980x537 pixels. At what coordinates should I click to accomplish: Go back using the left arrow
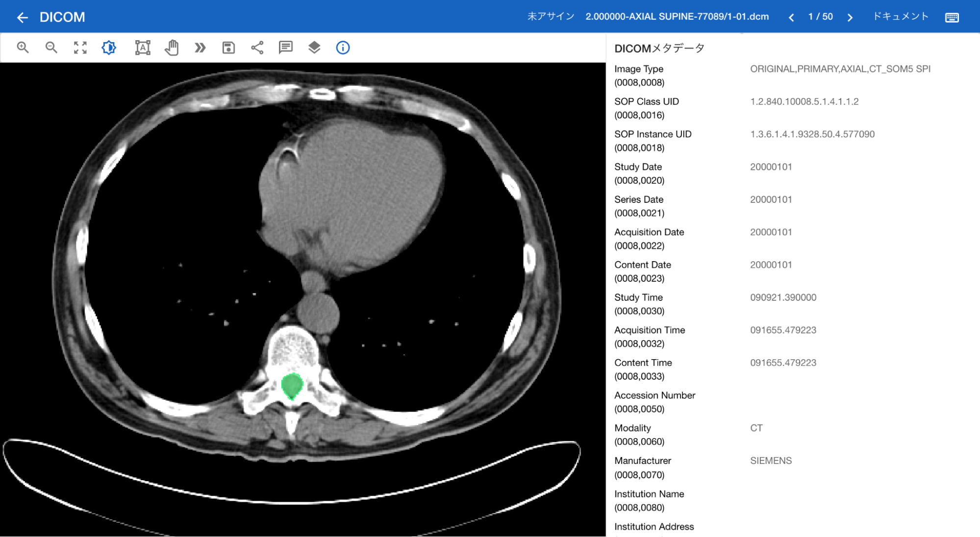pos(22,18)
